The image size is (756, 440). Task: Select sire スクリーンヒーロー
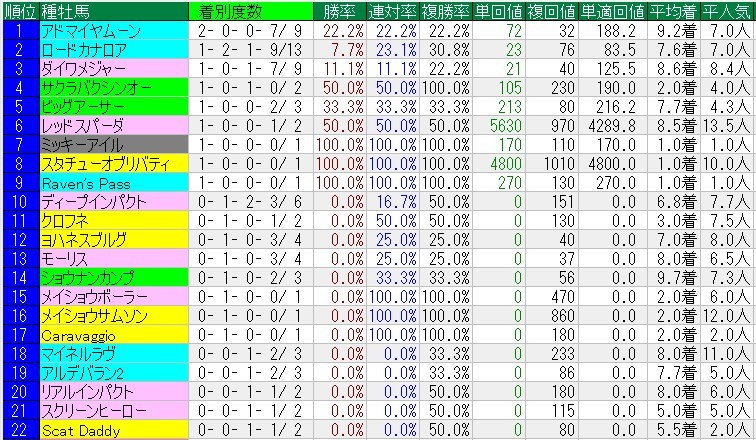tap(114, 411)
